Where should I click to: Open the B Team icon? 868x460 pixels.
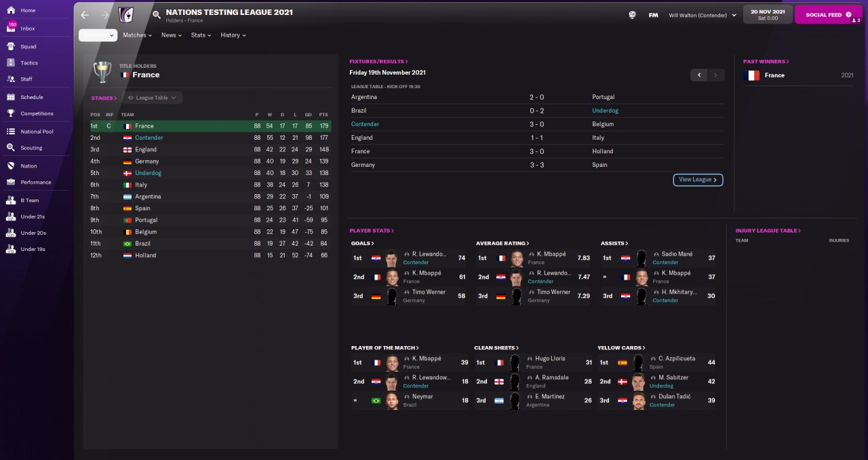click(11, 200)
